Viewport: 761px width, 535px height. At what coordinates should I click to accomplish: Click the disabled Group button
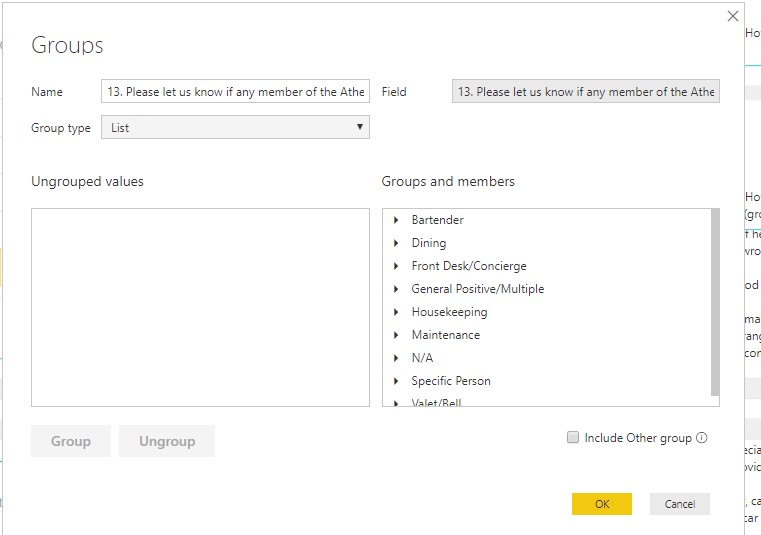[x=71, y=441]
